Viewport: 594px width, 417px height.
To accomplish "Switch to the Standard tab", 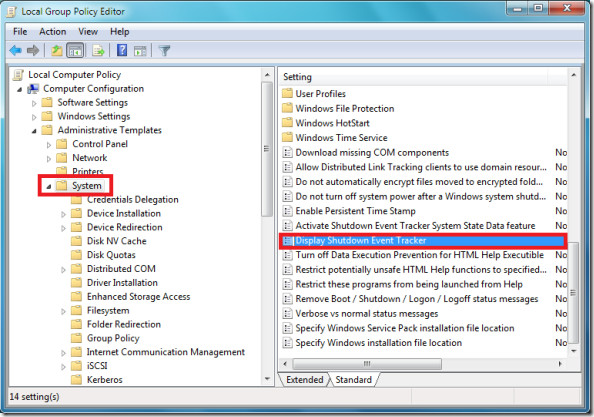I will [353, 380].
